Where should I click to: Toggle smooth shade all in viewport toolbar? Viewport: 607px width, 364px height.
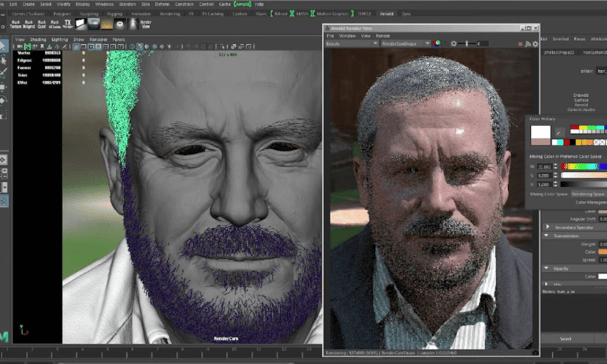pyautogui.click(x=139, y=46)
